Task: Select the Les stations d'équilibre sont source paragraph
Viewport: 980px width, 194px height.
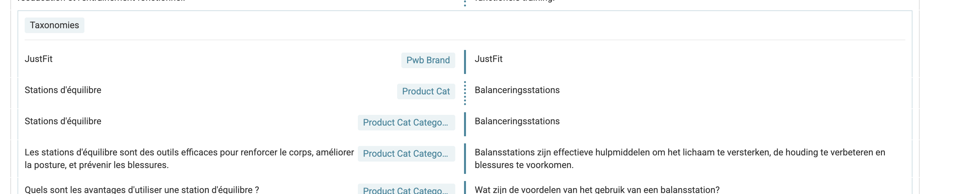Action: click(x=189, y=159)
